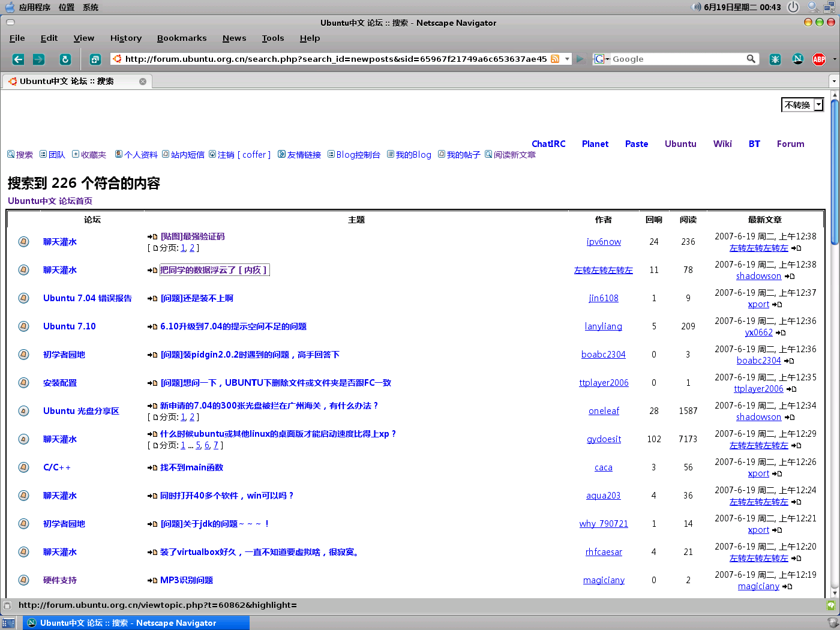Open the 位置 Places menu
This screenshot has width=840, height=630.
(67, 7)
